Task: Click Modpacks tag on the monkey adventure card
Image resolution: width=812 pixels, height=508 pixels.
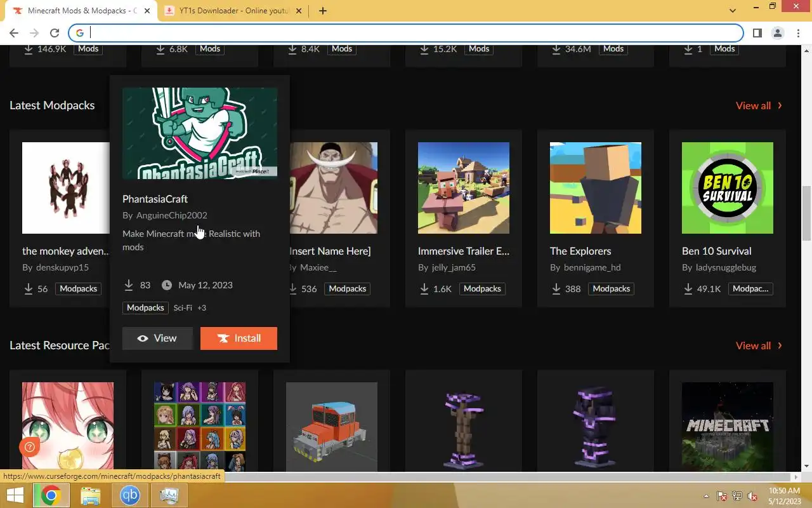Action: click(x=78, y=289)
